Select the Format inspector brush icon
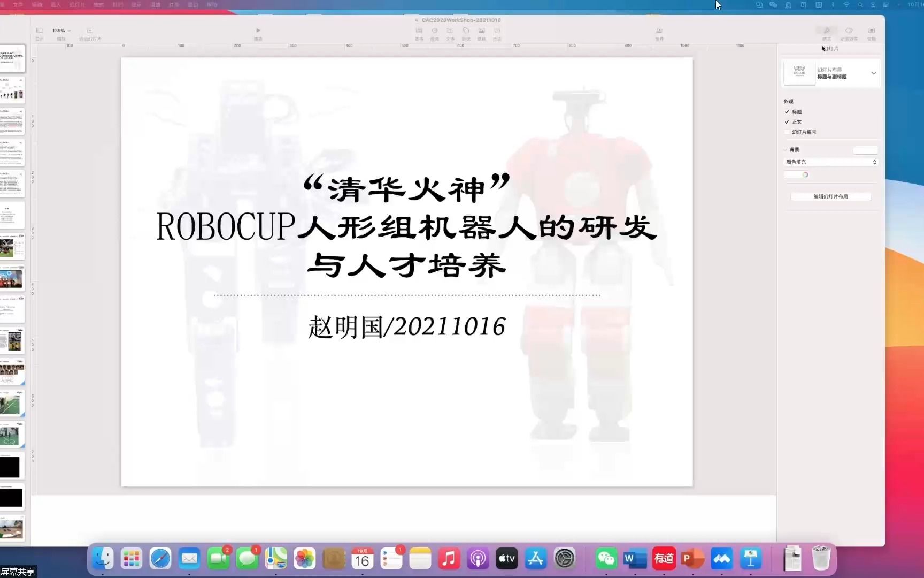Image resolution: width=924 pixels, height=578 pixels. pos(827,31)
